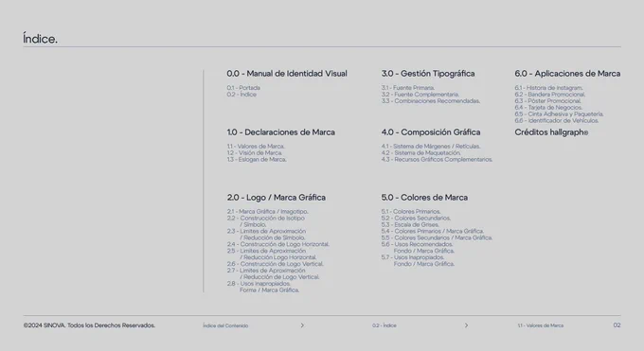This screenshot has height=351, width=644.
Task: Go to 1.0 - Declaraciones de Marca section
Action: (x=281, y=132)
